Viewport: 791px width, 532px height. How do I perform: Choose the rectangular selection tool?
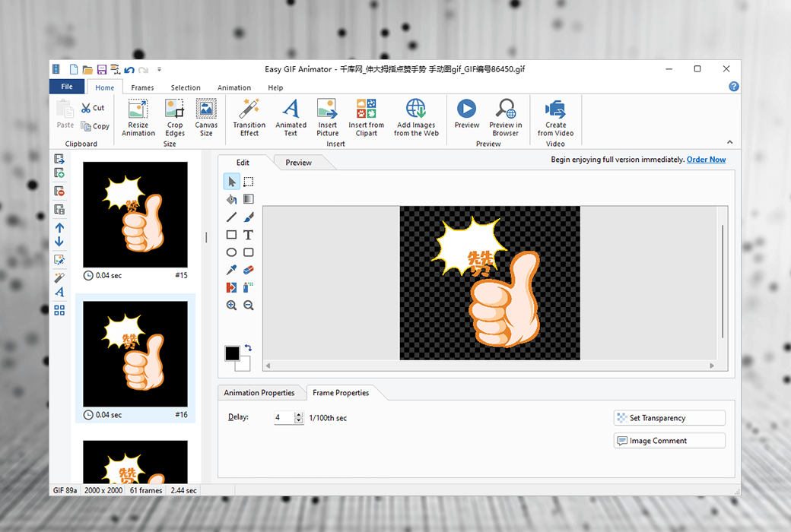(248, 182)
